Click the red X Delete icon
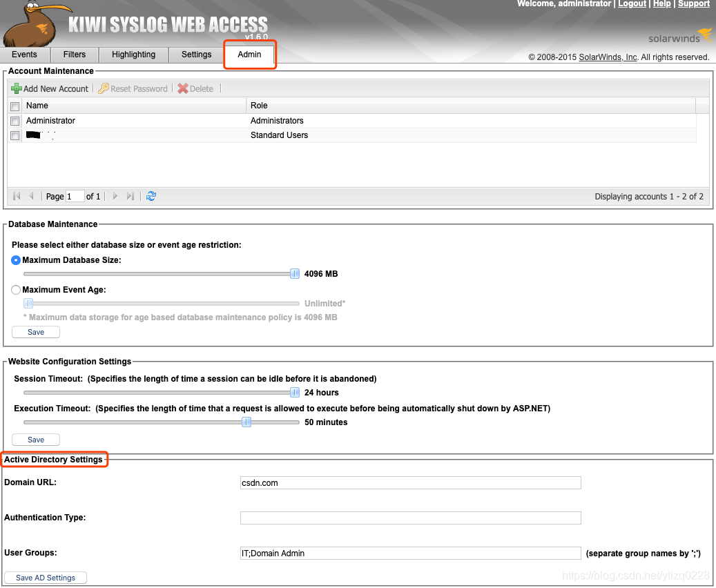Viewport: 716px width, 588px height. [x=183, y=88]
